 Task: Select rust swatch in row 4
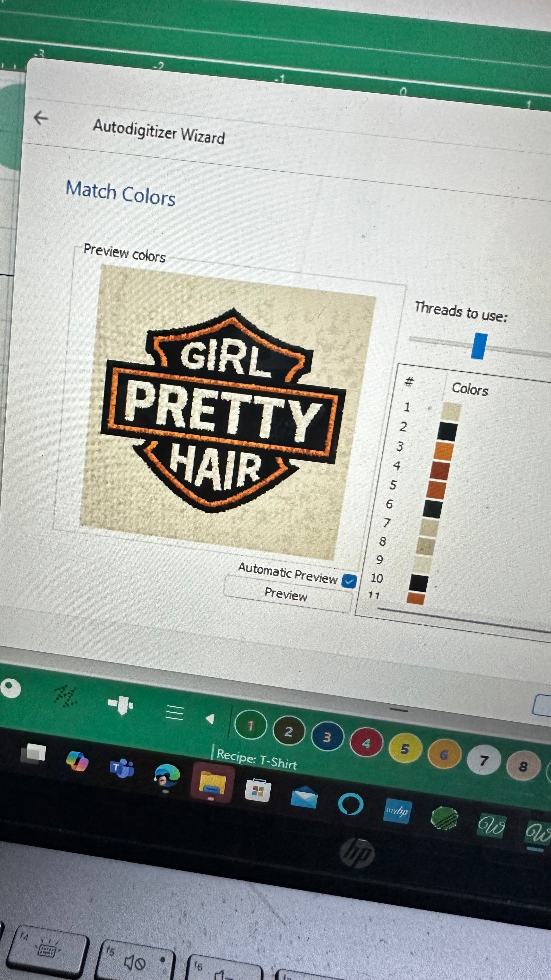[440, 471]
